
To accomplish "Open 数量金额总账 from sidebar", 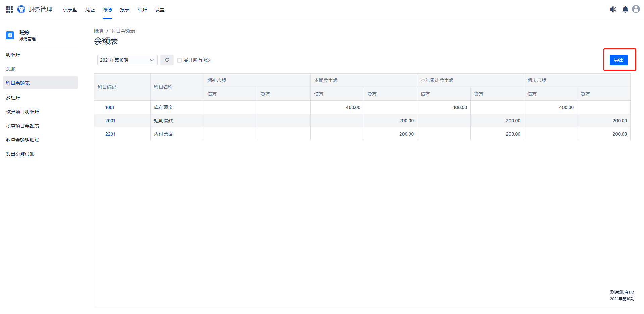I will pos(20,154).
